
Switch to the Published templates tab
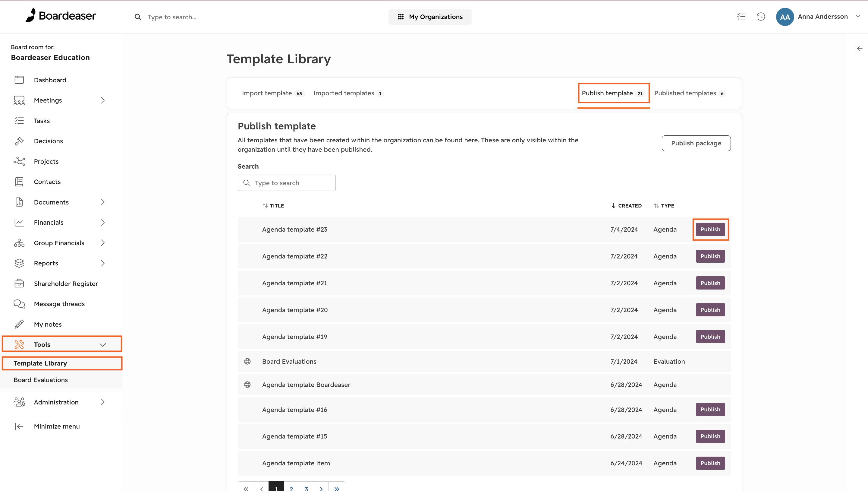pos(689,93)
